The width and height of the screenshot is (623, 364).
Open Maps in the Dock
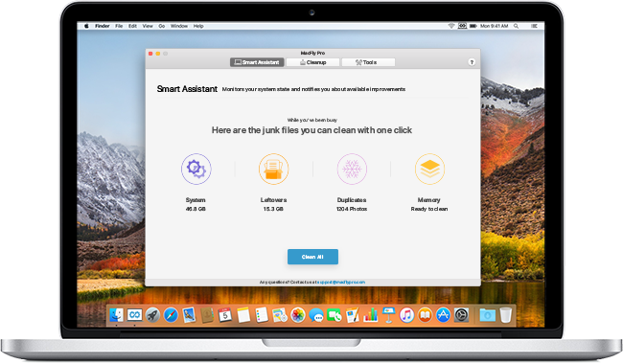click(280, 315)
